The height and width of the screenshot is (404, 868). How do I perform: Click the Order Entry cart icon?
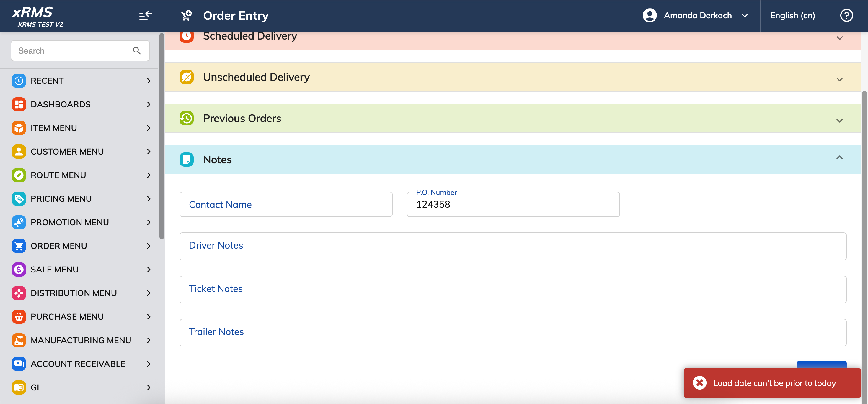tap(186, 16)
